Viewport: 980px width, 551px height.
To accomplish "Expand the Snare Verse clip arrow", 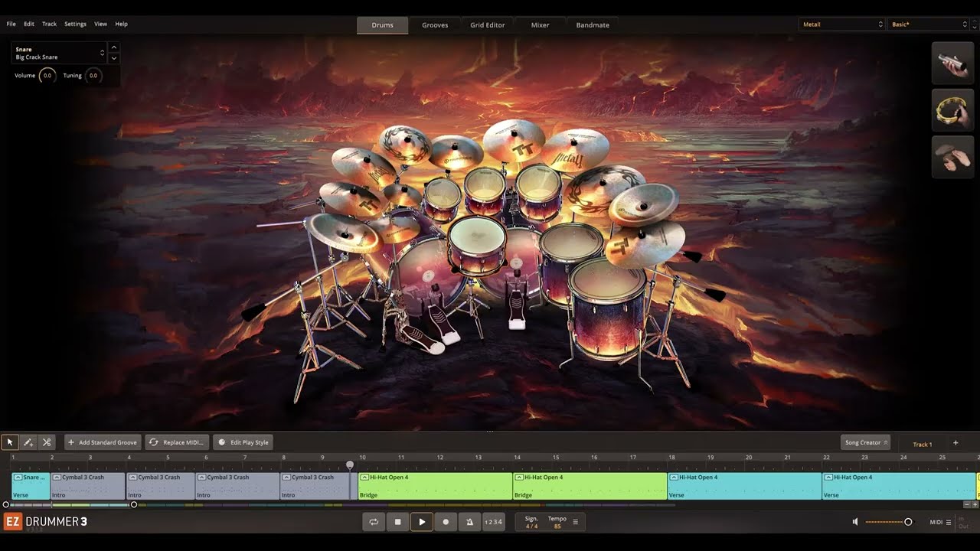I will click(x=18, y=478).
